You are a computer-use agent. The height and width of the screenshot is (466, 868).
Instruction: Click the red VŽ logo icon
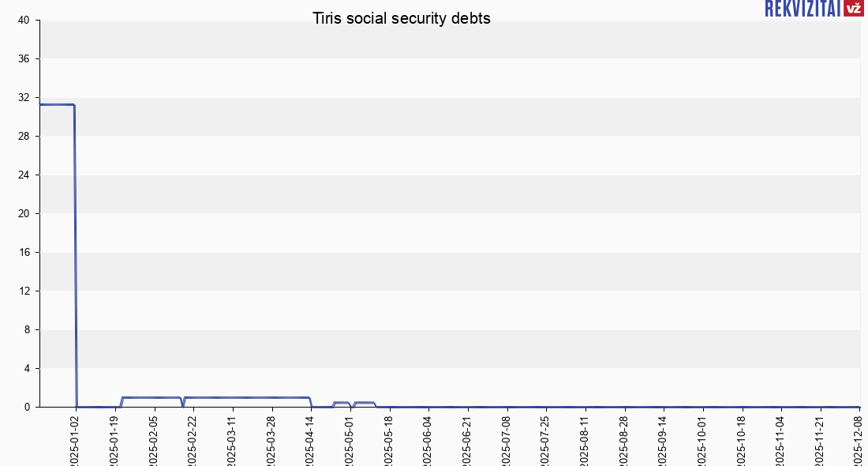click(x=852, y=8)
